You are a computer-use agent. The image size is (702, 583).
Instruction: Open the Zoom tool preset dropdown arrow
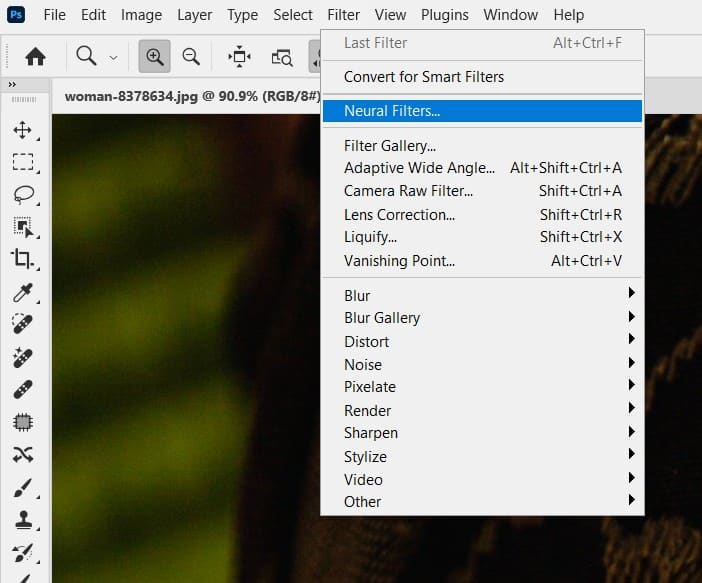(114, 58)
